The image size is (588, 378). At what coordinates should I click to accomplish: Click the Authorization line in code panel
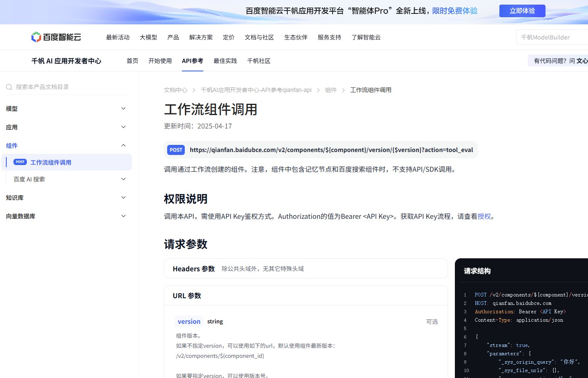pos(520,312)
